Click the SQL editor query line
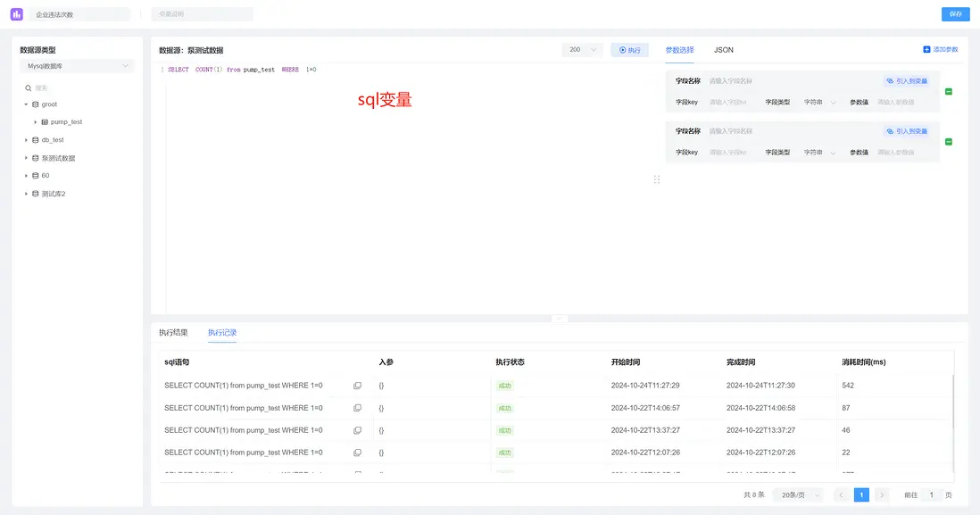 coord(243,70)
